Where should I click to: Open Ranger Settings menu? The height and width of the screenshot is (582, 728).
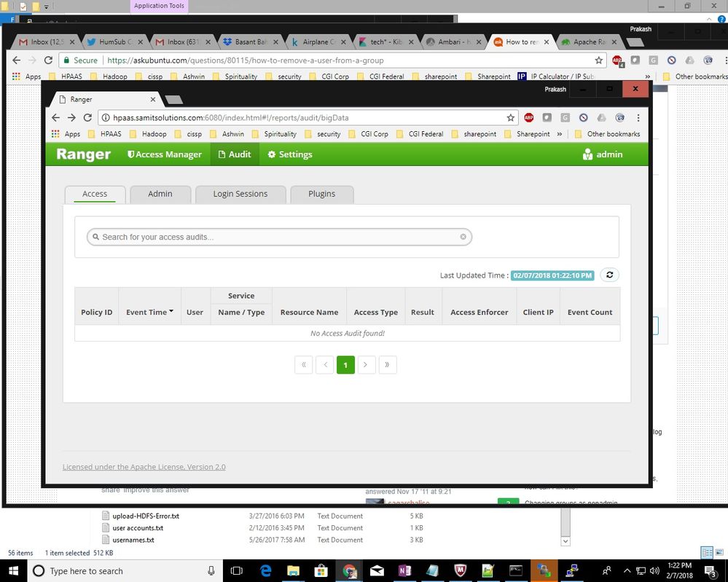coord(290,154)
